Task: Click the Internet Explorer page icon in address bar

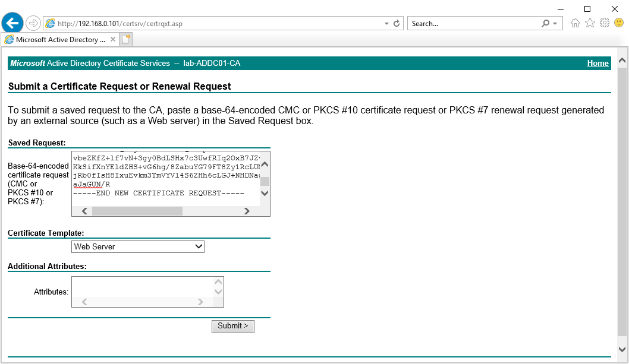Action: click(x=50, y=23)
